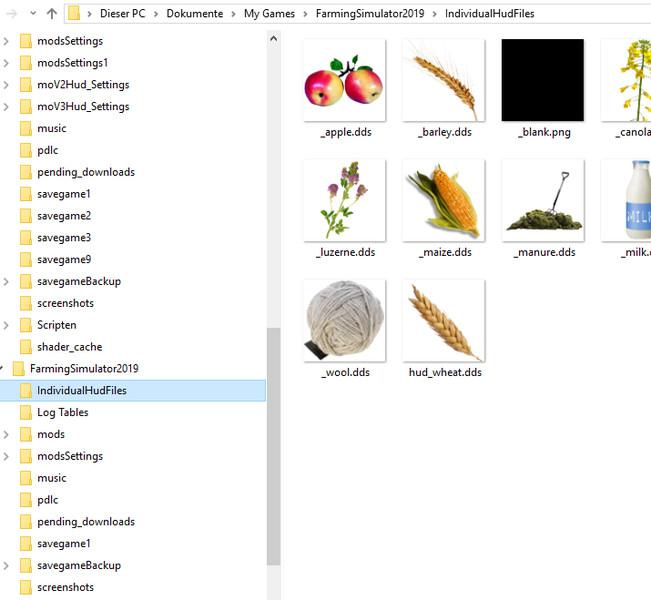
Task: Select the _barley.dds image file
Action: coord(443,81)
